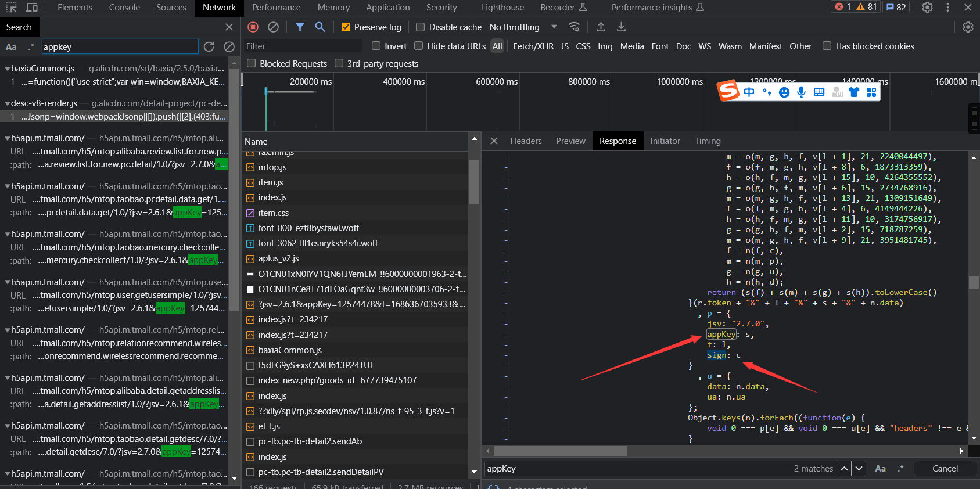
Task: Open the Sogou emoji face icon
Action: click(x=784, y=92)
